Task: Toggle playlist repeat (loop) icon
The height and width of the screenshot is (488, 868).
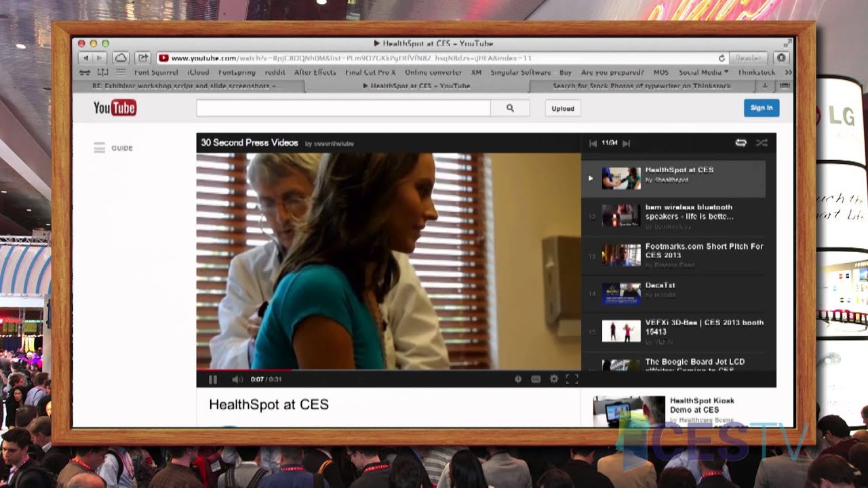Action: pyautogui.click(x=741, y=142)
